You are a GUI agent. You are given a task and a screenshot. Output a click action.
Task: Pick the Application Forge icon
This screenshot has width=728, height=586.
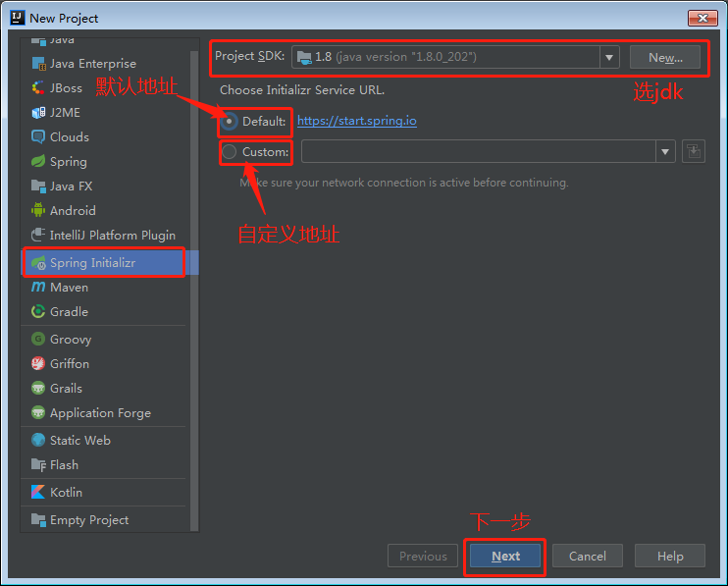pyautogui.click(x=38, y=413)
